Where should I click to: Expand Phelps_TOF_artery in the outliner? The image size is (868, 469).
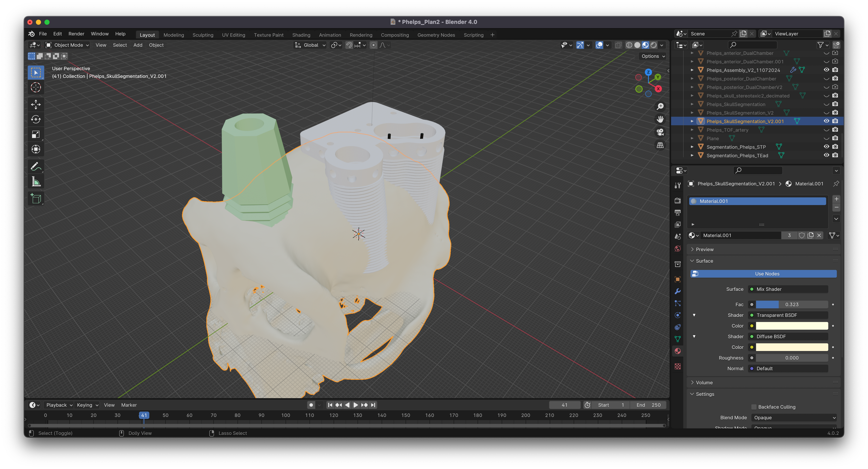pyautogui.click(x=692, y=130)
